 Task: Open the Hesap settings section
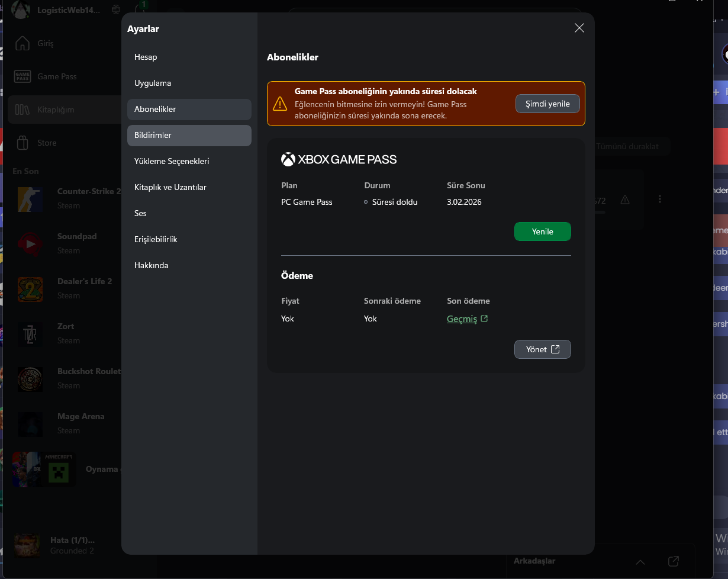(189, 57)
